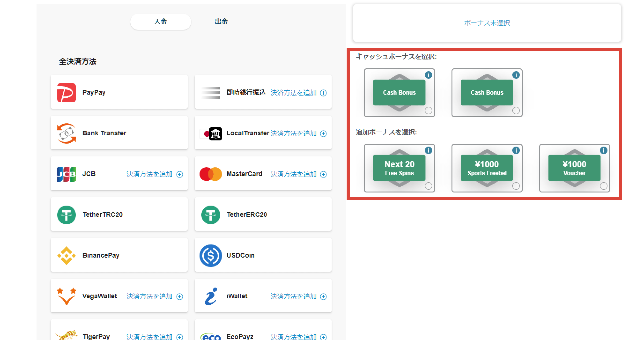The height and width of the screenshot is (340, 644).
Task: Select ¥1000 Voucher radio button
Action: [x=603, y=186]
